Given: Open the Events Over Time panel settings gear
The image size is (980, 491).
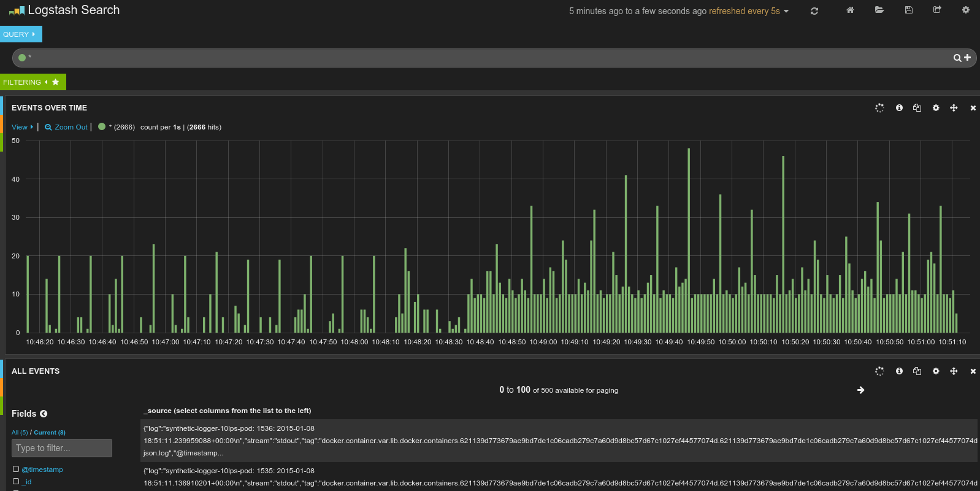Looking at the screenshot, I should [x=935, y=108].
